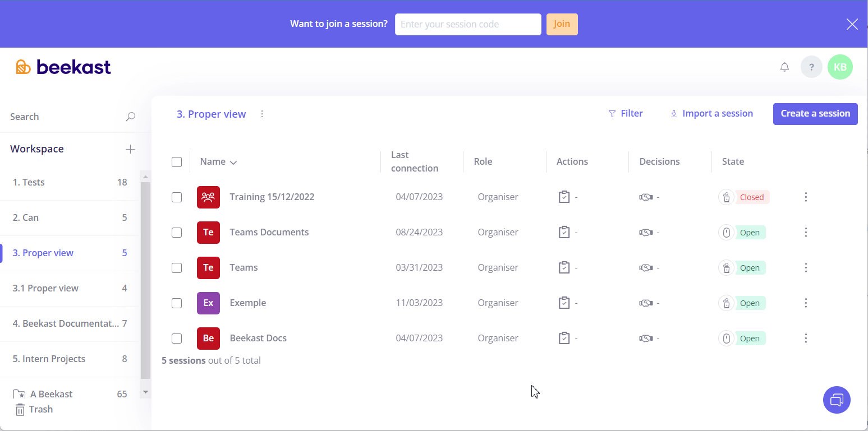Toggle the select all sessions checkbox
The height and width of the screenshot is (431, 868).
coord(177,162)
